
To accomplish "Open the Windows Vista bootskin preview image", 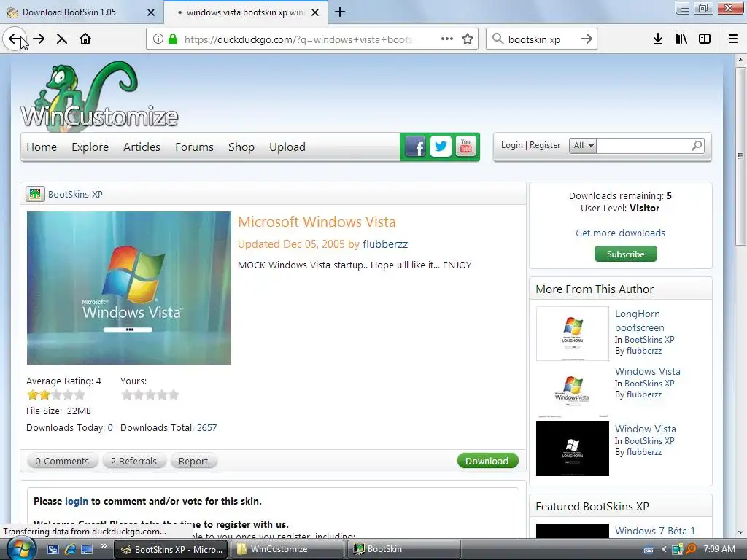I will 128,287.
